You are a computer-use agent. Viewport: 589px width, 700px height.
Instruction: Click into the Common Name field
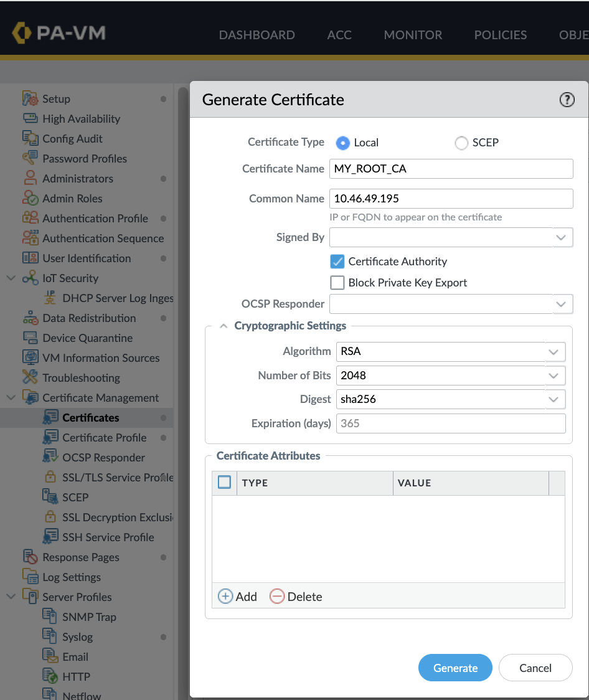coord(451,199)
